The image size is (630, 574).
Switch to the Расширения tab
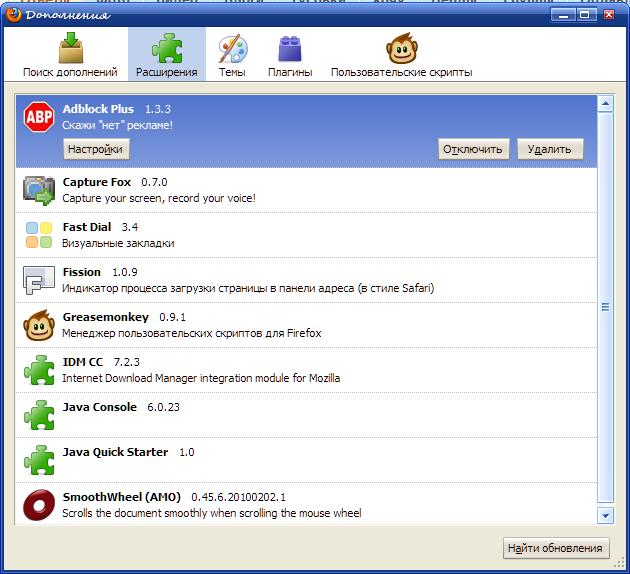point(167,55)
